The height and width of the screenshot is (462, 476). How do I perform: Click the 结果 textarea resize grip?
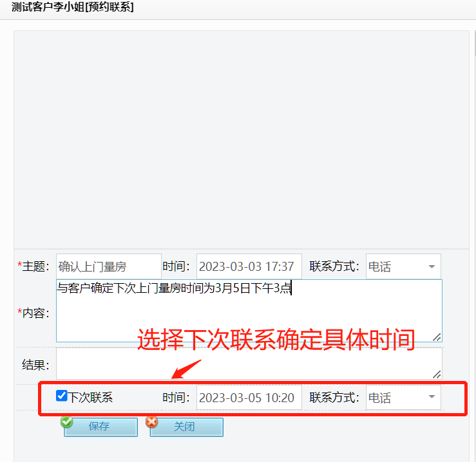pyautogui.click(x=437, y=374)
